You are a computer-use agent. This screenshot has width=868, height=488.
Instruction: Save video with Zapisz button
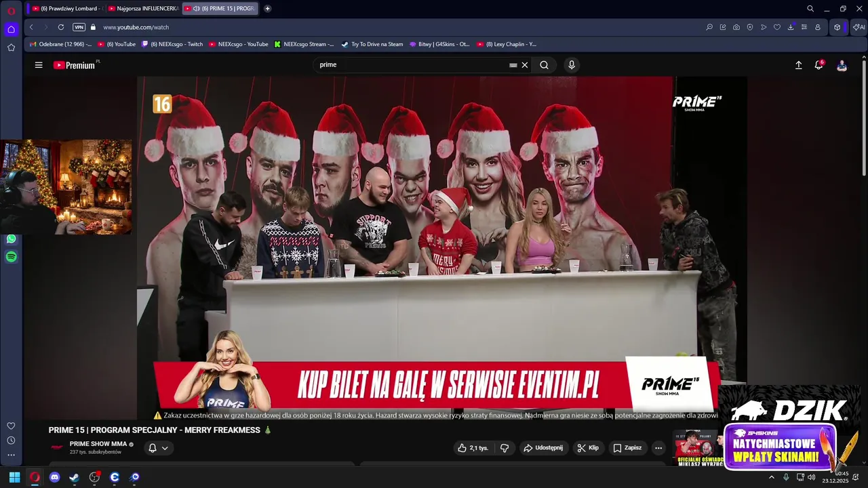627,448
